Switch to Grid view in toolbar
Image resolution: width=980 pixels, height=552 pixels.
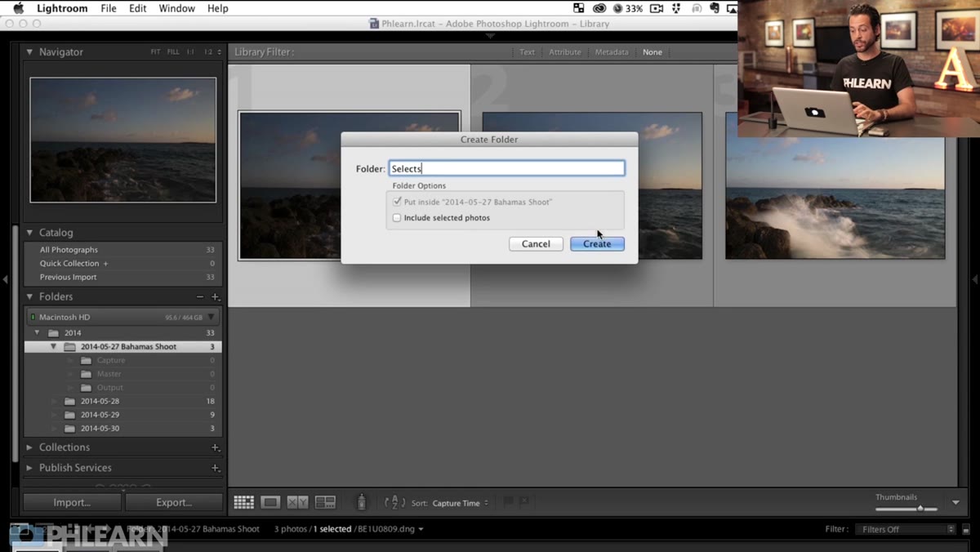pos(243,503)
